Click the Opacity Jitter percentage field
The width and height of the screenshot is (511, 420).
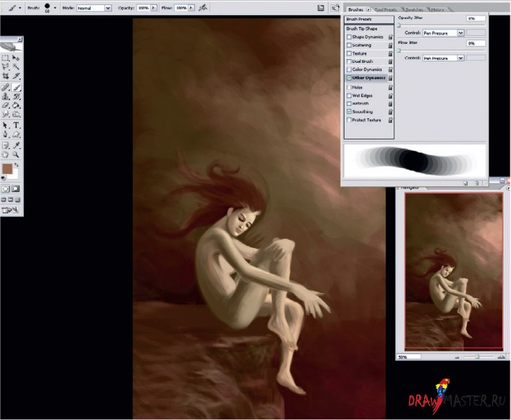[476, 18]
